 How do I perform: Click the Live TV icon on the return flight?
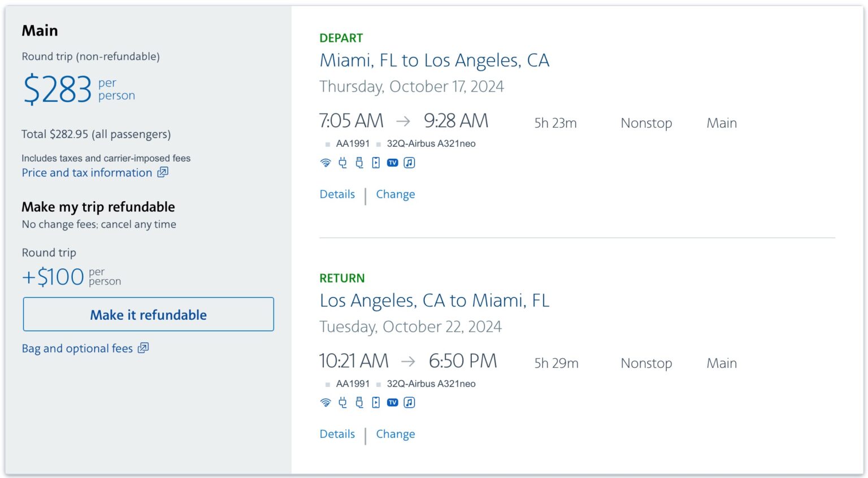(392, 402)
